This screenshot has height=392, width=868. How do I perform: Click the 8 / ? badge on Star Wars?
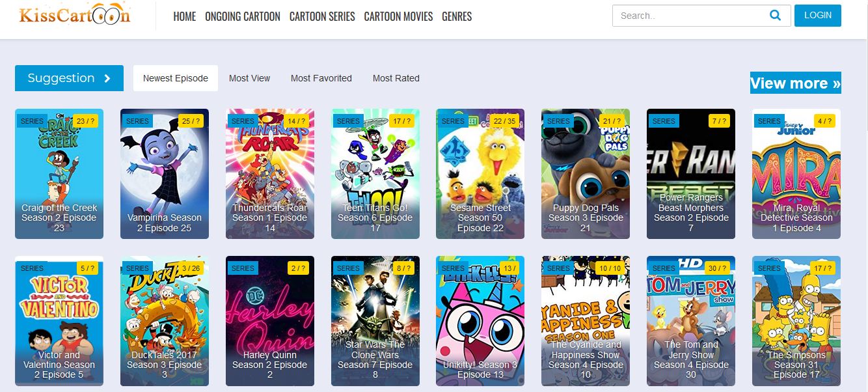[404, 268]
